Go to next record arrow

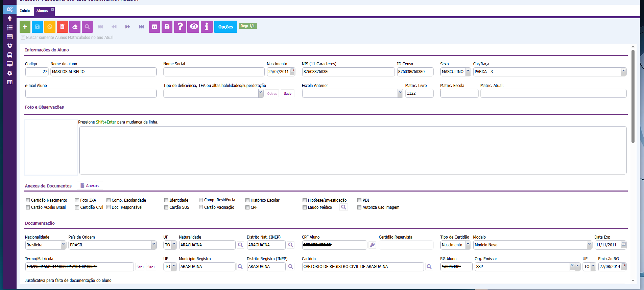127,27
